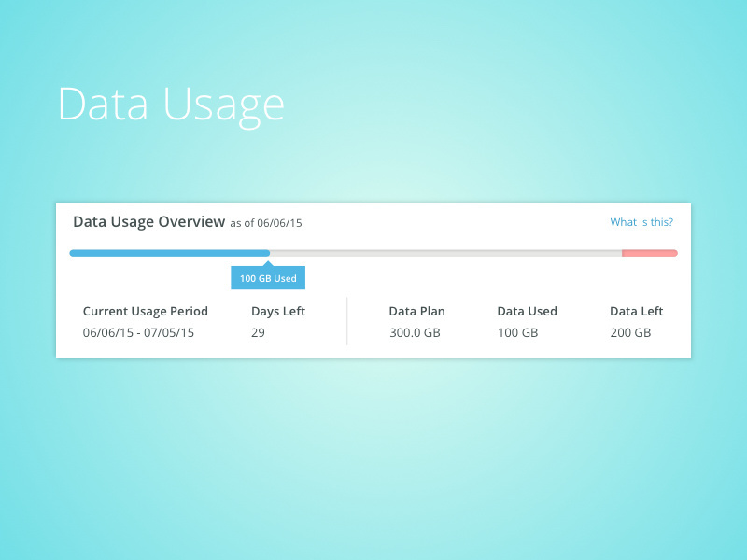Click the Data Used label
Screen dimensions: 747x560
527,311
